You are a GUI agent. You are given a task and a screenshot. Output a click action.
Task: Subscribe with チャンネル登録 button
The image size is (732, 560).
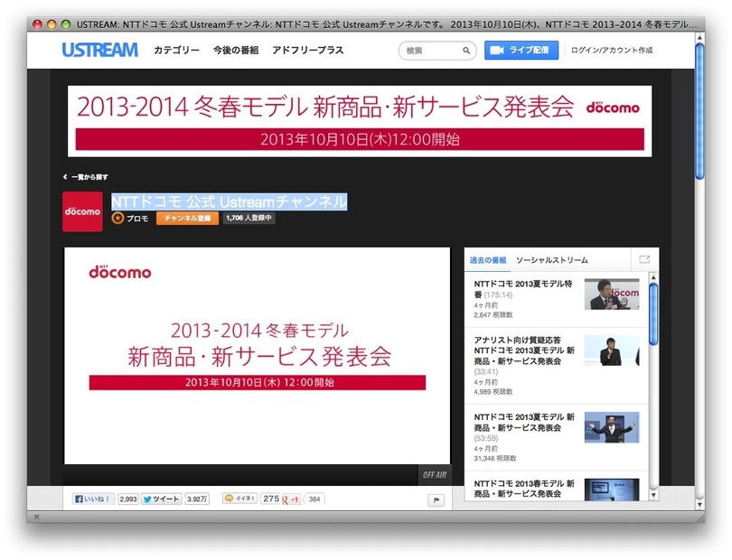(x=187, y=218)
